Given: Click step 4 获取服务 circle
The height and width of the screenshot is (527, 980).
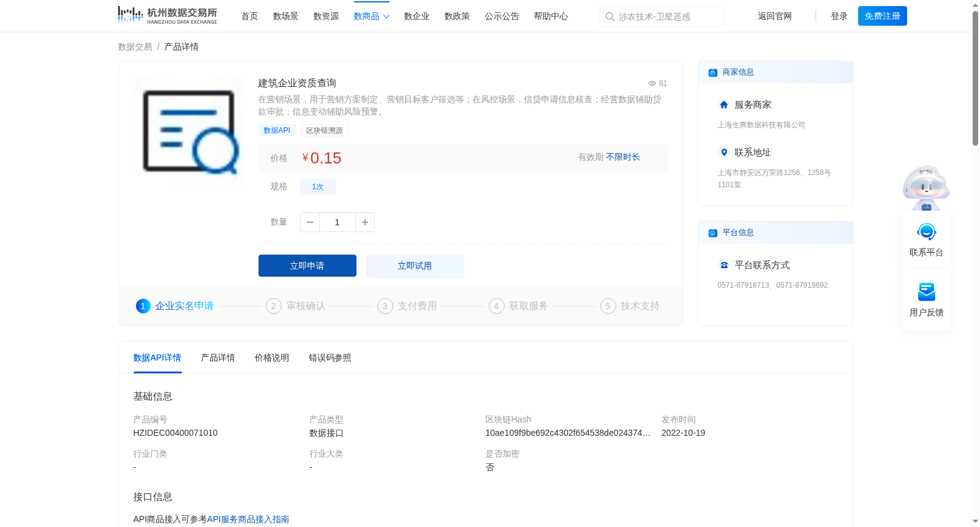Looking at the screenshot, I should click(x=496, y=306).
